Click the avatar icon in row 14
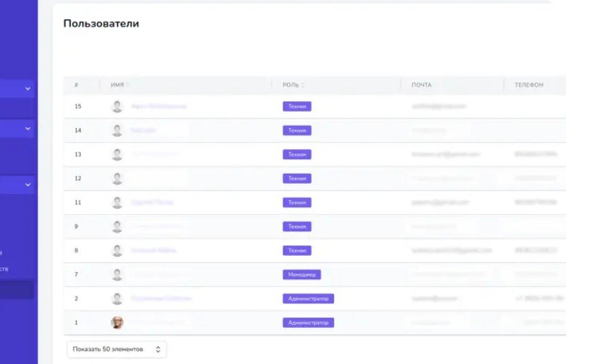 point(117,130)
